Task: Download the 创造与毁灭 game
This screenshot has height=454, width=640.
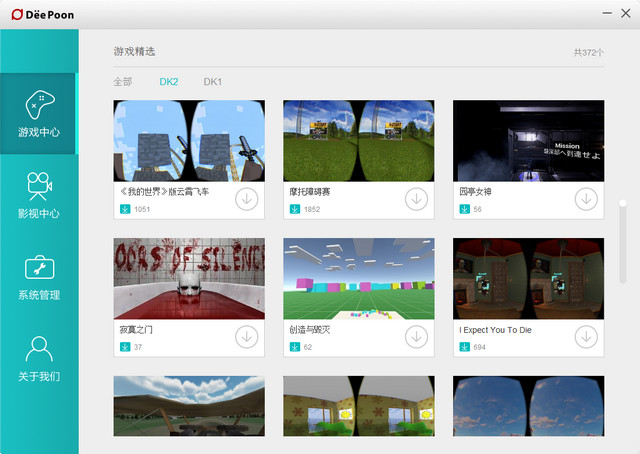Action: point(417,337)
